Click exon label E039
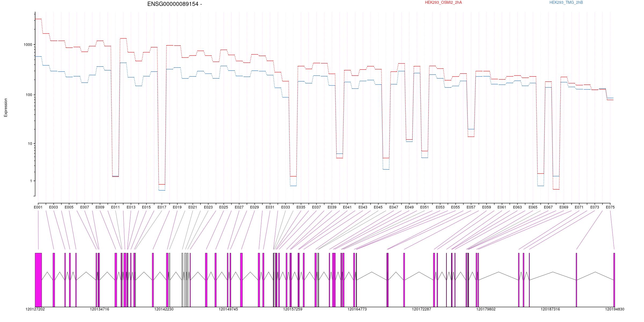The image size is (644, 322). (x=332, y=207)
